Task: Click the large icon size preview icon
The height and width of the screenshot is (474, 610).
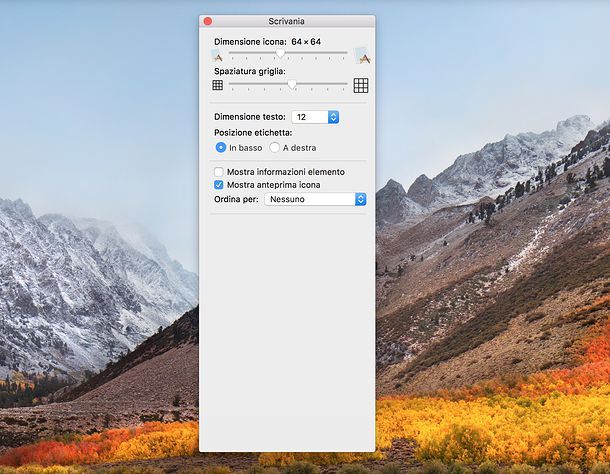Action: point(361,56)
